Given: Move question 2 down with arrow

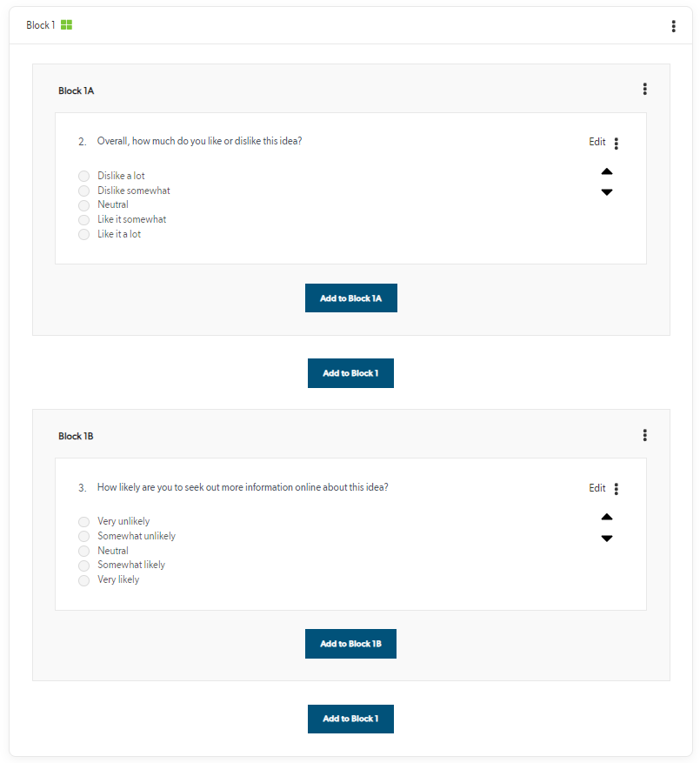Looking at the screenshot, I should point(607,192).
